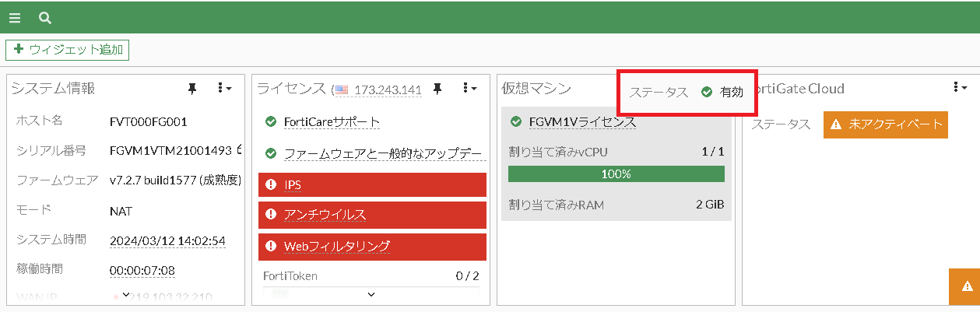Viewport: 980px width, 312px height.
Task: Click the 173.243.141 server address
Action: [388, 89]
